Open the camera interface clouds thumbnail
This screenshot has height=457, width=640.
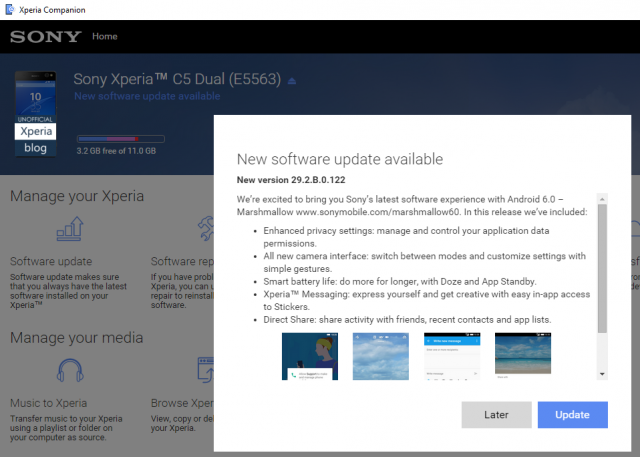(x=381, y=356)
